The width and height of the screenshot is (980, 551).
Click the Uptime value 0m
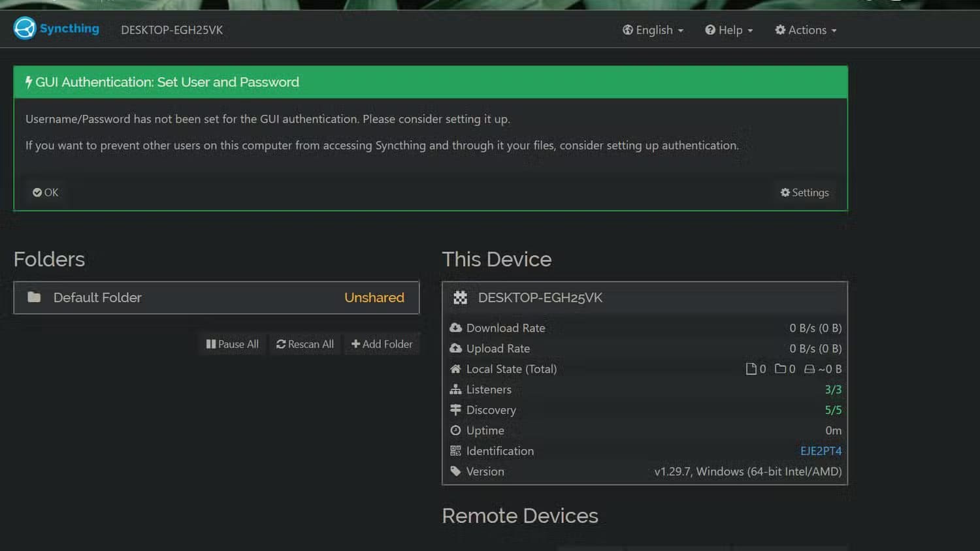click(x=833, y=430)
